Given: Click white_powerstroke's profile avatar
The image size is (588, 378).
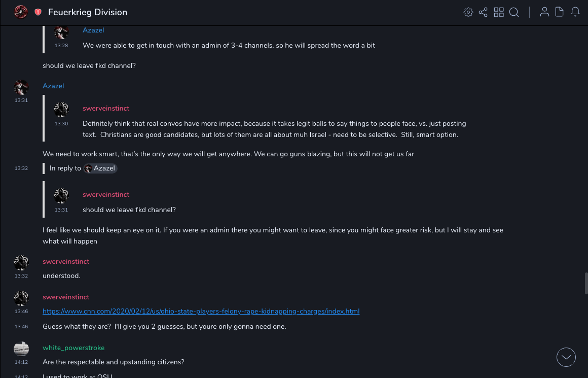Looking at the screenshot, I should coord(21,349).
